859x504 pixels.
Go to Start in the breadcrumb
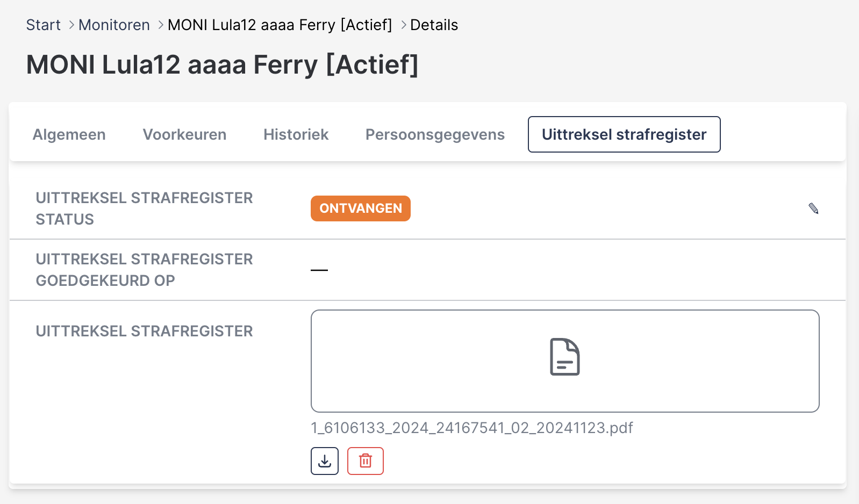point(43,25)
